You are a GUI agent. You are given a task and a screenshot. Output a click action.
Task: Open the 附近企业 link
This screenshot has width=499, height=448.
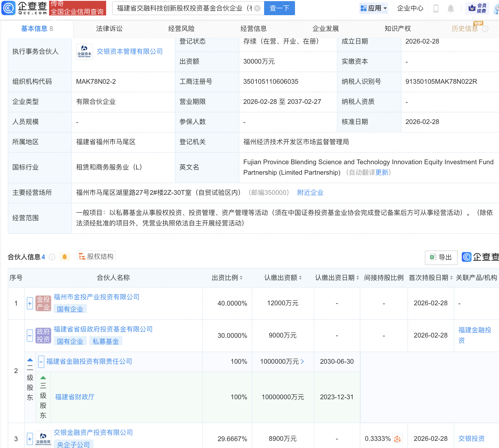click(x=310, y=193)
